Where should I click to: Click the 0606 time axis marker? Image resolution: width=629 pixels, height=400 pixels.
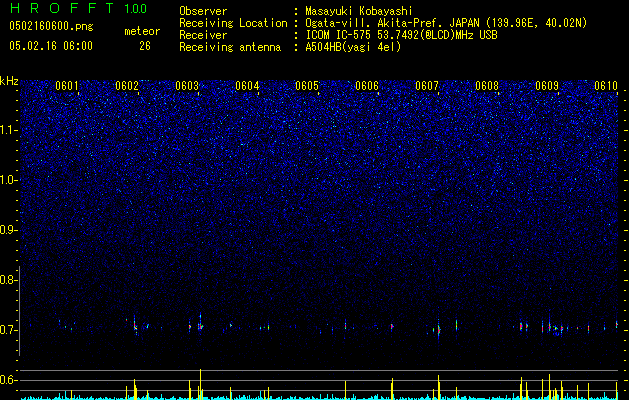coord(367,86)
